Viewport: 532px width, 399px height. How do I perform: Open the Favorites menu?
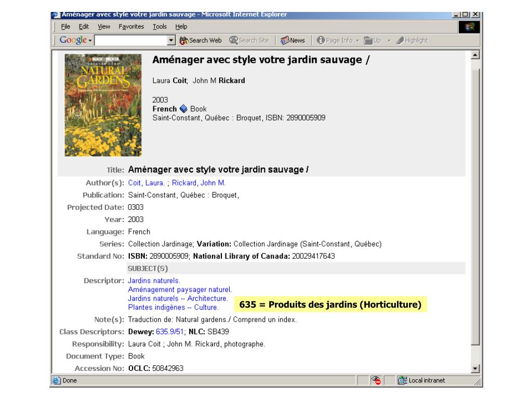(x=131, y=26)
